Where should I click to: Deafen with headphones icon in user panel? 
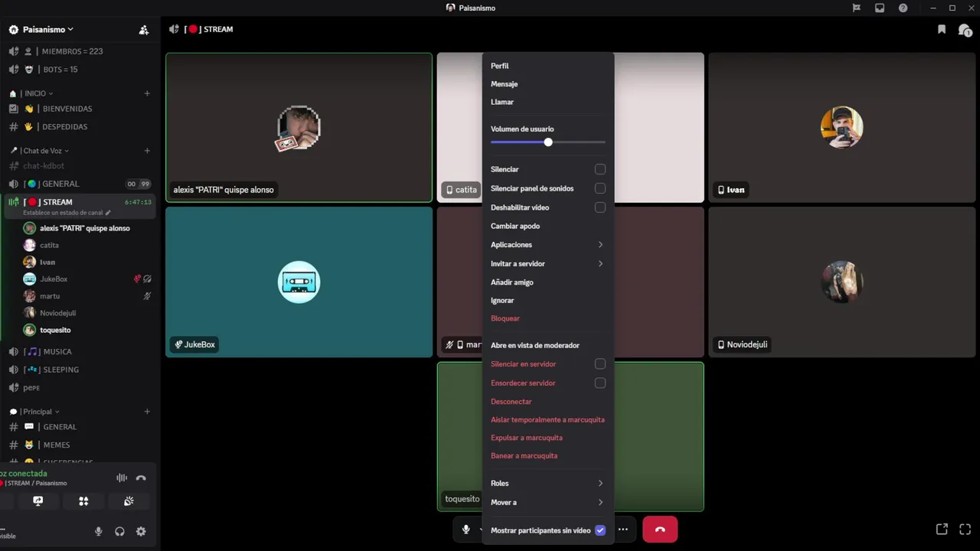[x=119, y=531]
